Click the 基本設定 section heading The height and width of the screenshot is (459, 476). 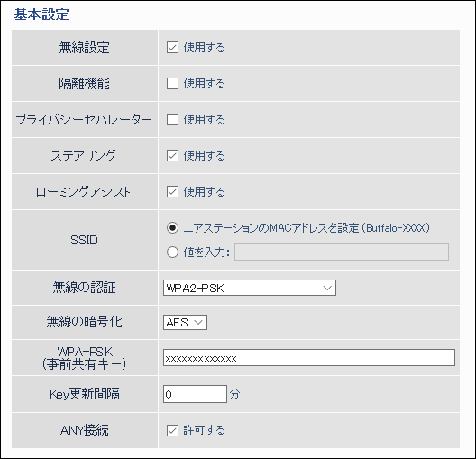coord(41,14)
